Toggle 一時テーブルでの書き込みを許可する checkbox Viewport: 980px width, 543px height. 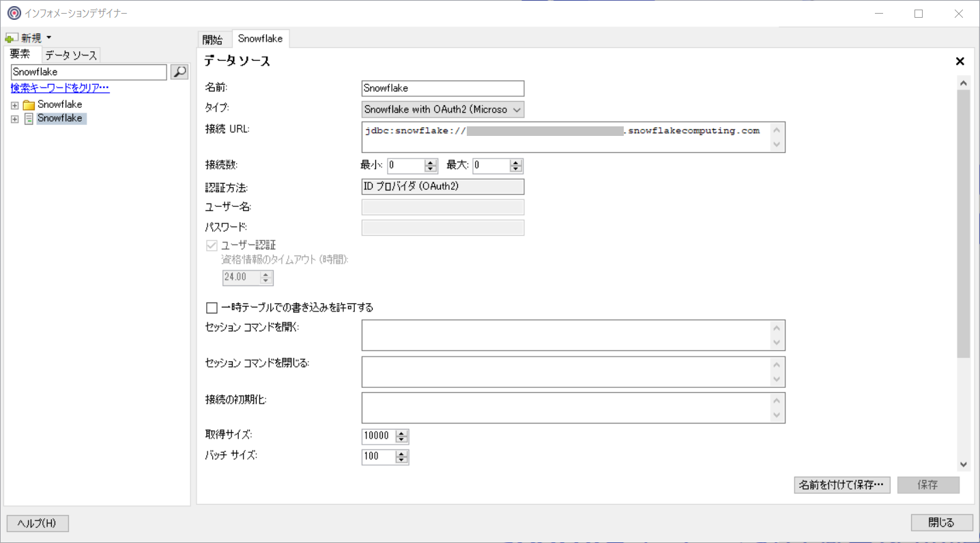coord(212,307)
